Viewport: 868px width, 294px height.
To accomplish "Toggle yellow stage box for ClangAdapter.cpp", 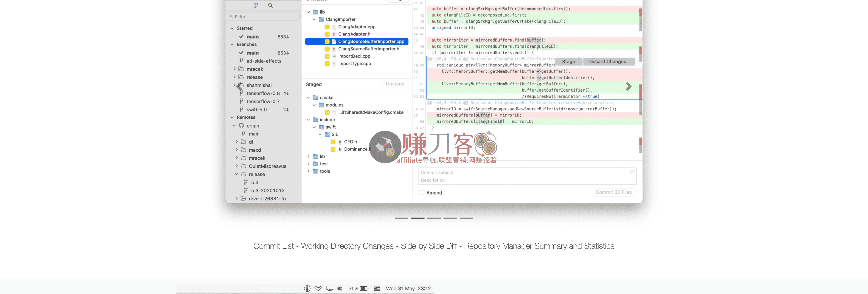I will click(327, 27).
